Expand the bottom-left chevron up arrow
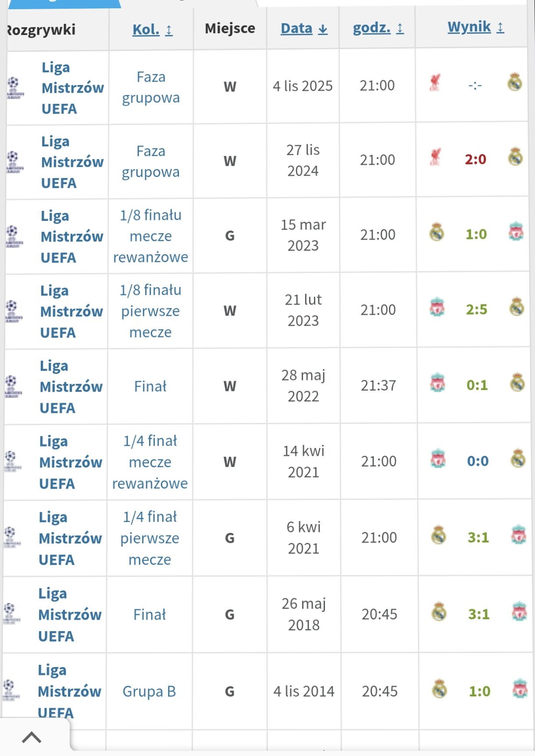Image resolution: width=535 pixels, height=756 pixels. point(32,738)
